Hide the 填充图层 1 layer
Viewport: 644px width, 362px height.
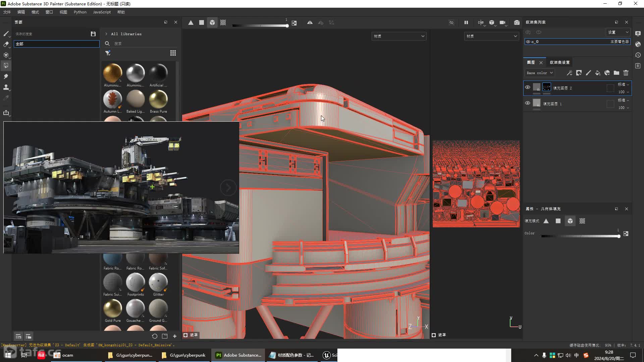(528, 103)
